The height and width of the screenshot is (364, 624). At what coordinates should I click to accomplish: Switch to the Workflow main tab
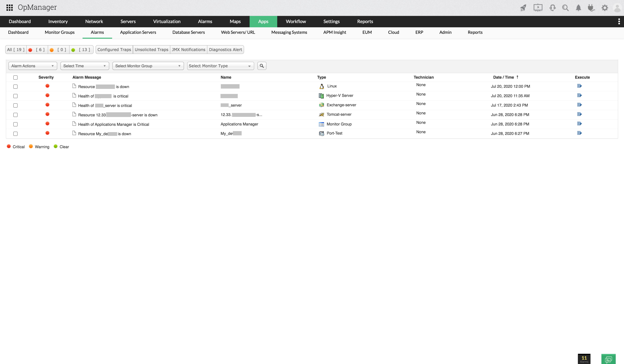point(296,22)
